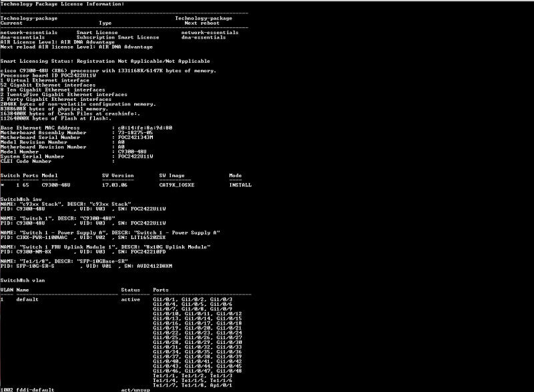This screenshot has width=534, height=392.
Task: Click the "Model Revision Number" label
Action: [34, 142]
